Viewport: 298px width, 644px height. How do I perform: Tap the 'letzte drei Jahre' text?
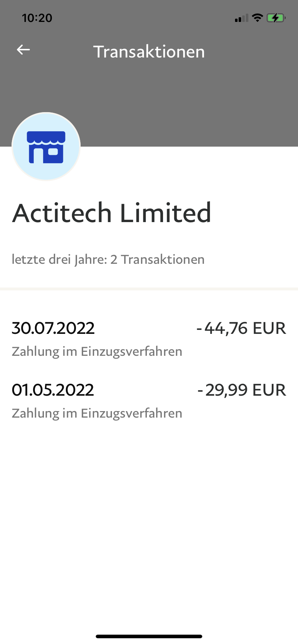pyautogui.click(x=59, y=259)
